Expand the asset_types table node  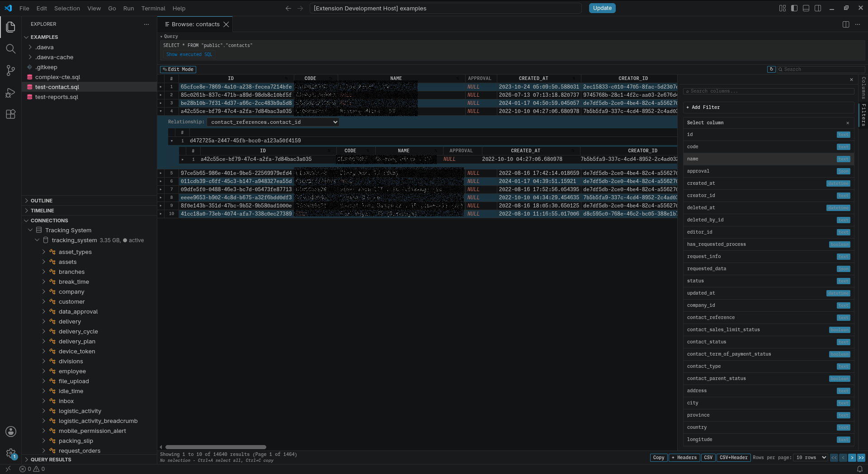(44, 252)
